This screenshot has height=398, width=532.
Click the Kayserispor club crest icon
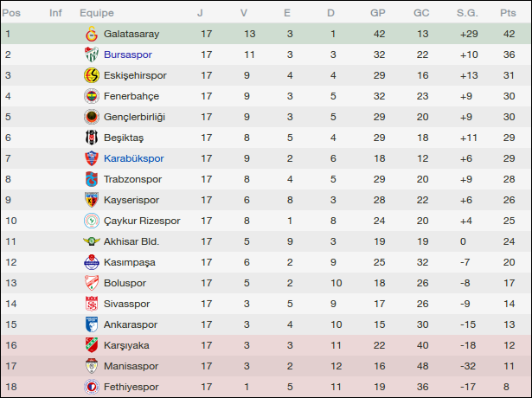90,200
